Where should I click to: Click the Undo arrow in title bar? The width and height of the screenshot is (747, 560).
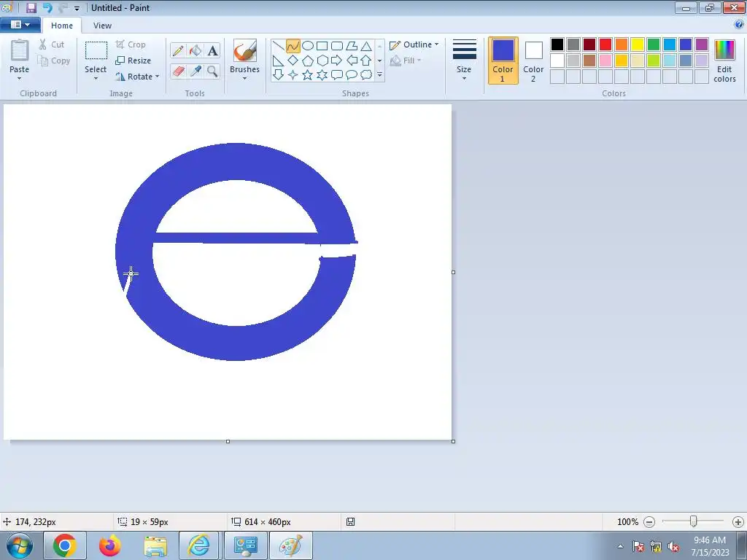[x=47, y=7]
